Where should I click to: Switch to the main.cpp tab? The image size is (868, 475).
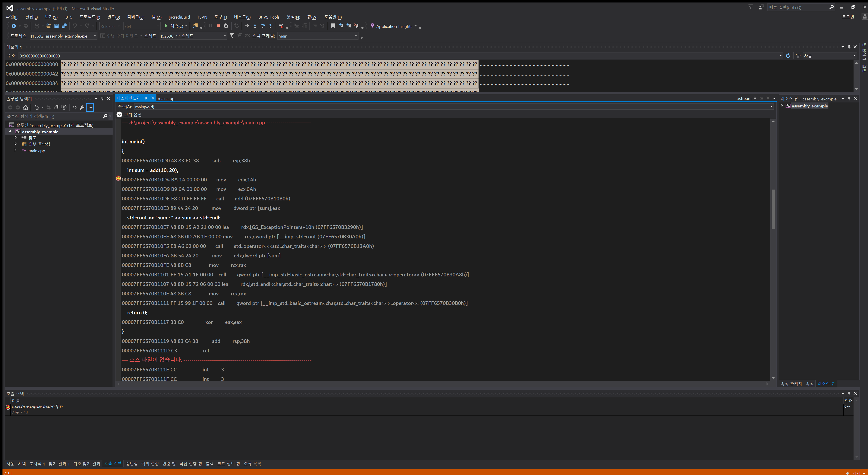point(166,98)
